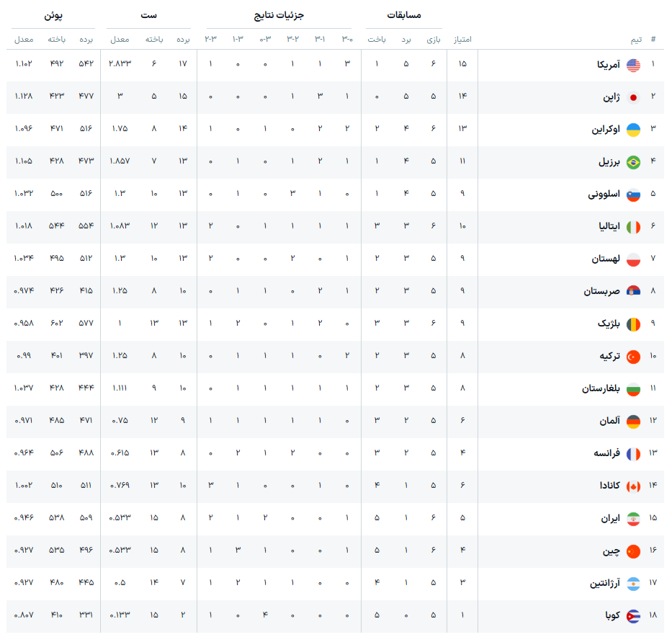Select the جزئیات نتایج group header
672x637 pixels.
pos(279,15)
